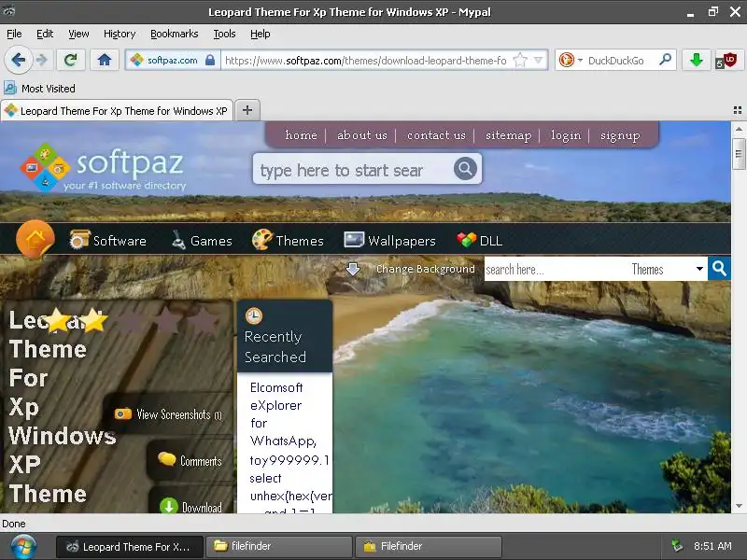Open the Themes category with the palette icon

click(x=288, y=240)
